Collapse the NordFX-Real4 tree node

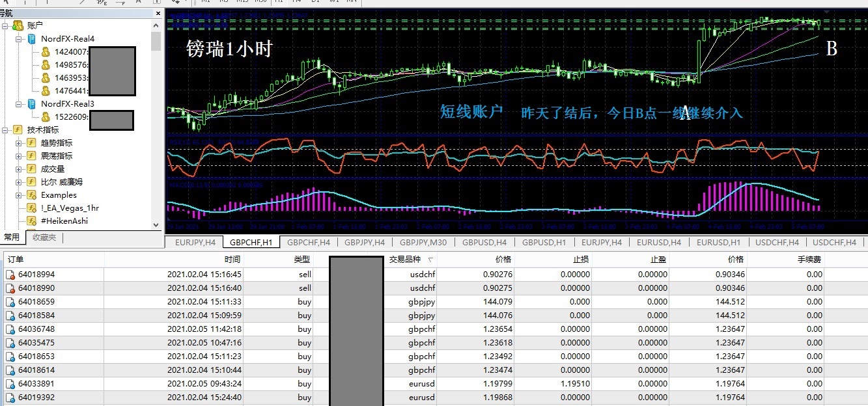point(19,38)
